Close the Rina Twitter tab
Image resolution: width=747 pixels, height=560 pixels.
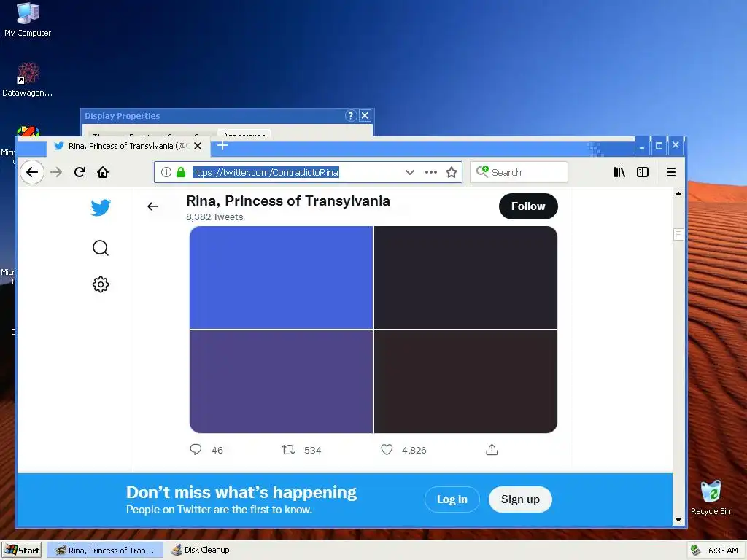pyautogui.click(x=198, y=146)
